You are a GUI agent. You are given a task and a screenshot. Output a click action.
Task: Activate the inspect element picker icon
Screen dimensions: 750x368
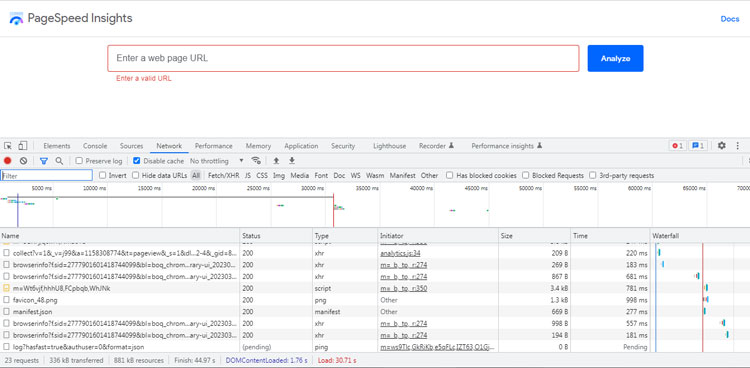[8, 146]
